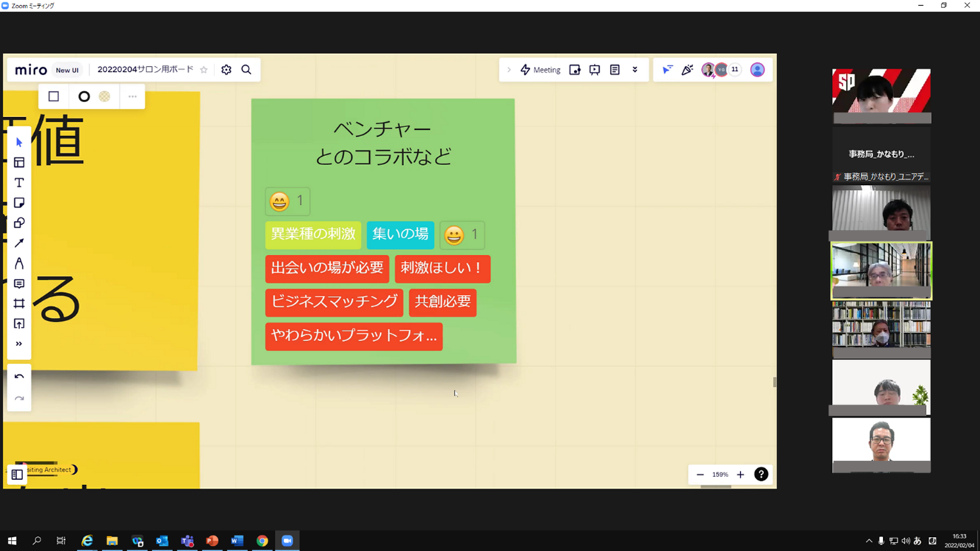
Task: Star the 20220204 board as favorite
Action: [204, 70]
